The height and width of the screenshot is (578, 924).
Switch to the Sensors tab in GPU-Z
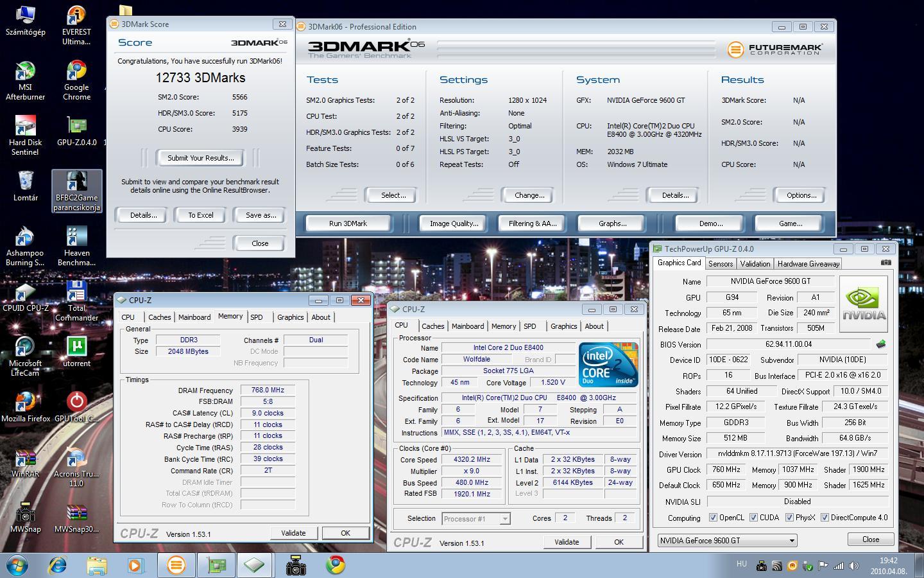721,264
